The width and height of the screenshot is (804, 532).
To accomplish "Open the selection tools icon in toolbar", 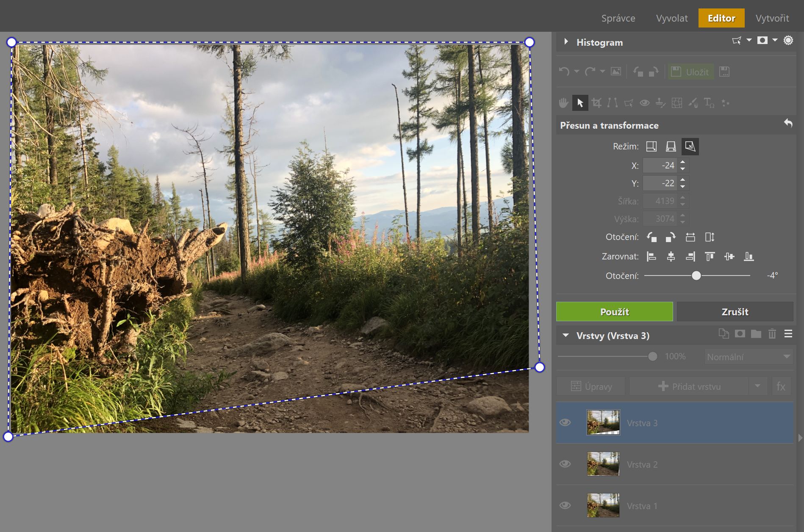I will [629, 103].
